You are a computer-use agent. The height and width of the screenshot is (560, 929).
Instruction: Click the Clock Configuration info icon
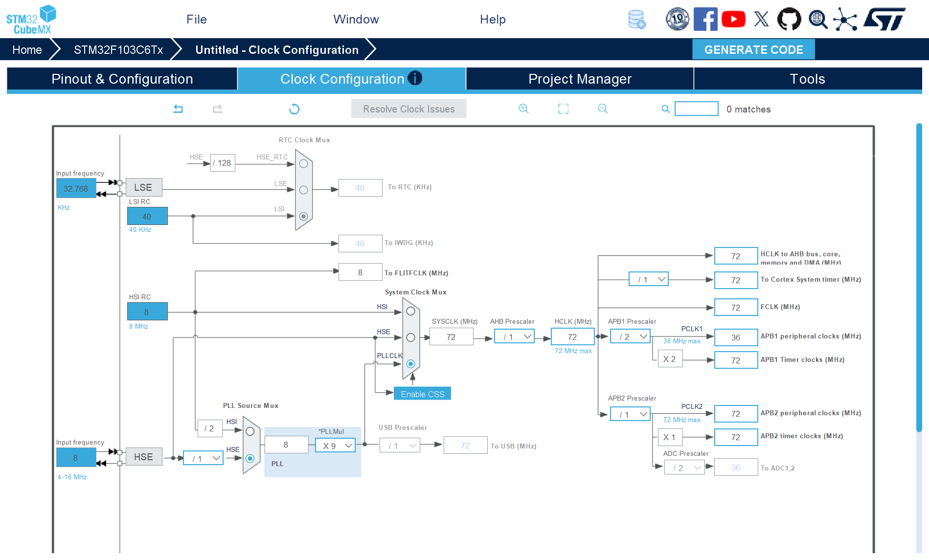click(415, 78)
